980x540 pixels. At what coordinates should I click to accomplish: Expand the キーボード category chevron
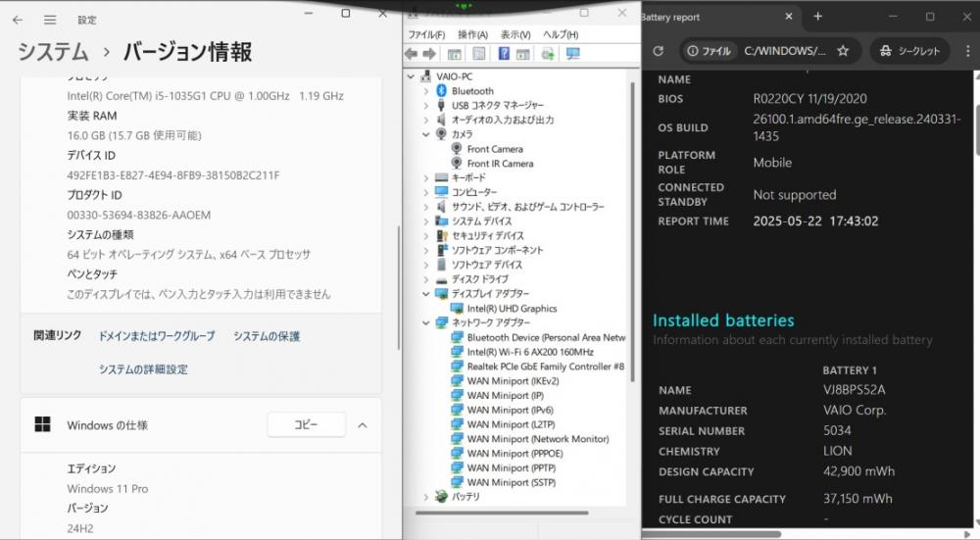tap(426, 177)
